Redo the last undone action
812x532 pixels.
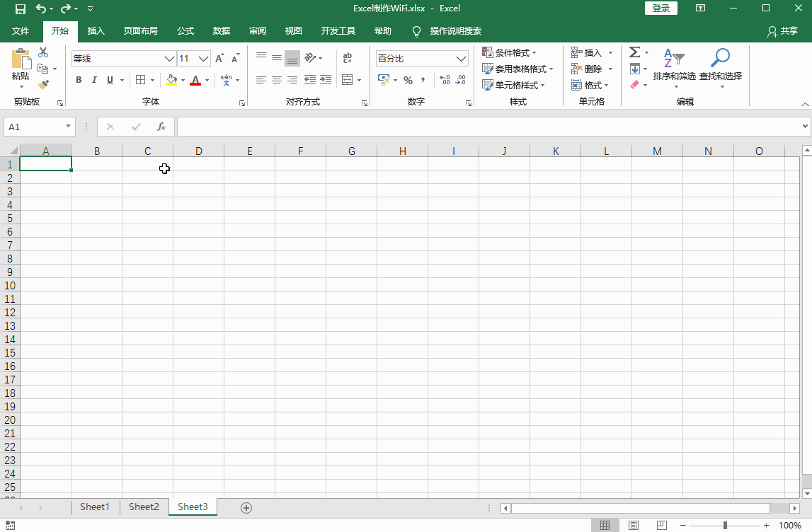point(66,8)
